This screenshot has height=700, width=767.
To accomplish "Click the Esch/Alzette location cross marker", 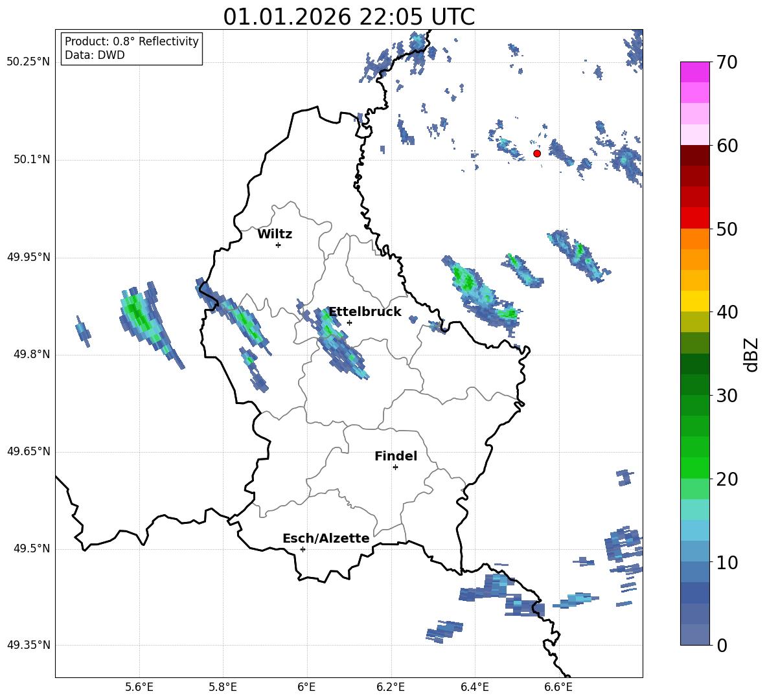I will [x=303, y=549].
